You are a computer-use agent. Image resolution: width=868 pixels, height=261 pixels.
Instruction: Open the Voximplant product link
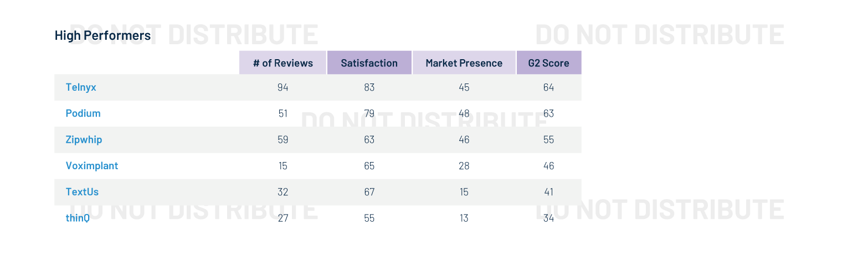[x=92, y=166]
